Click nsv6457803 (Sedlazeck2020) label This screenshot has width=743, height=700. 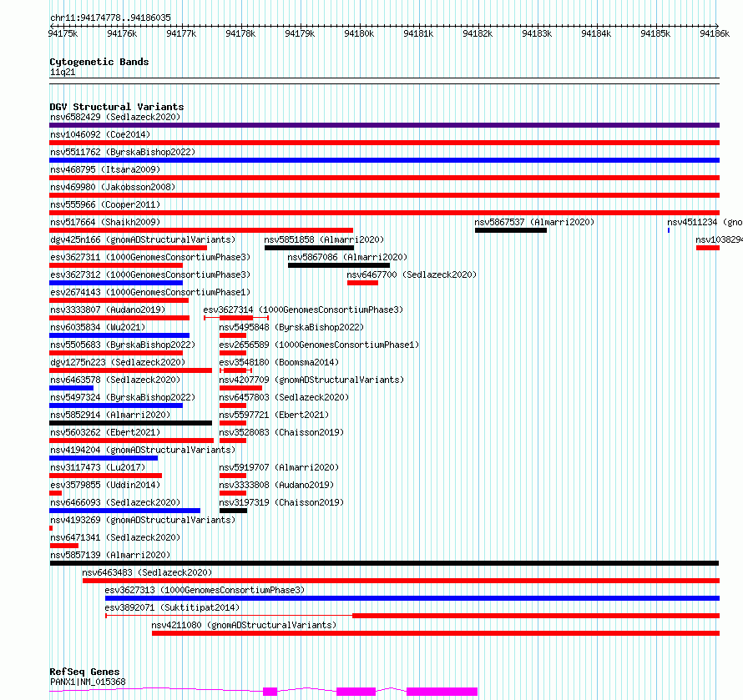[x=284, y=397]
